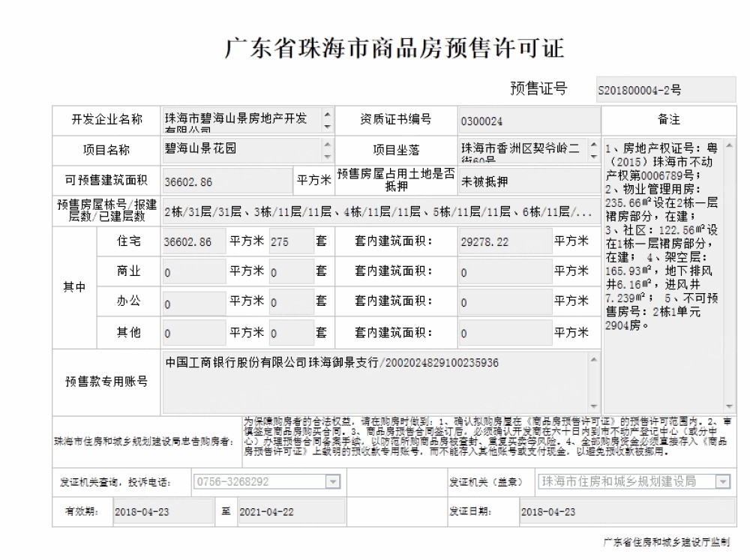Click 住宅 unit count field 275
The height and width of the screenshot is (560, 750).
click(291, 241)
